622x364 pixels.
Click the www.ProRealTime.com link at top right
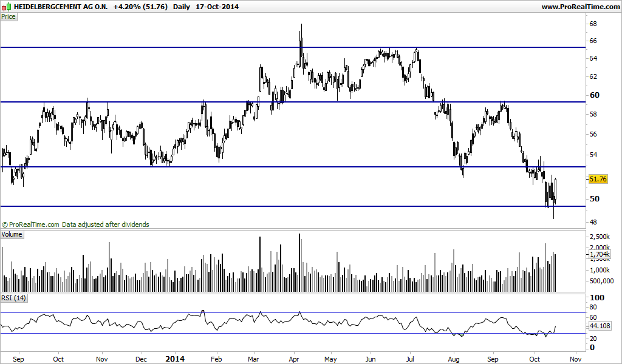pos(581,7)
